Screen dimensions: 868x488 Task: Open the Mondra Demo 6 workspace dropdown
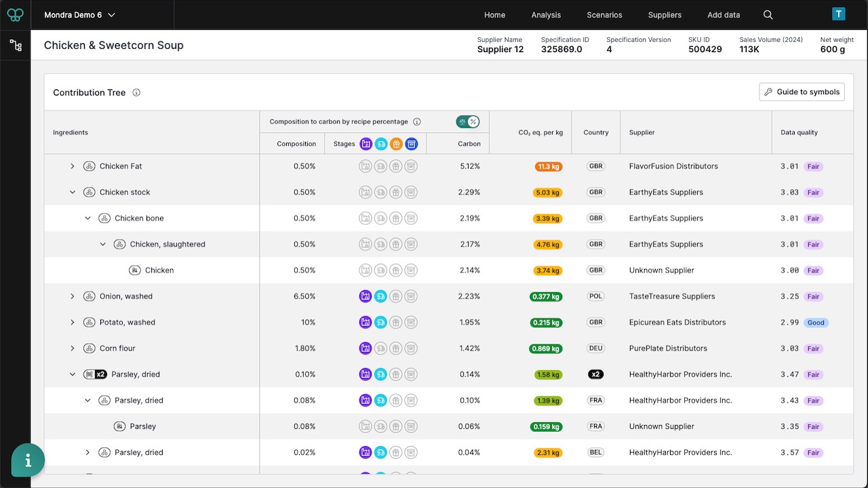tap(79, 15)
